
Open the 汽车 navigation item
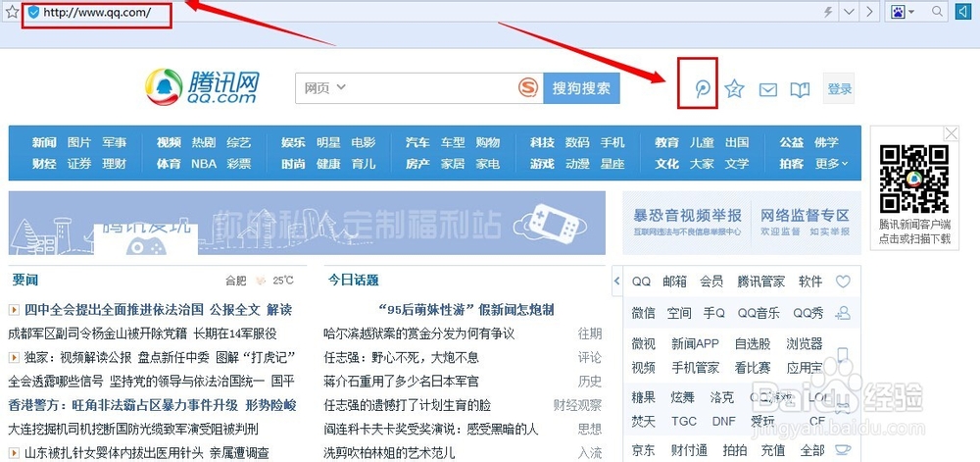click(417, 142)
